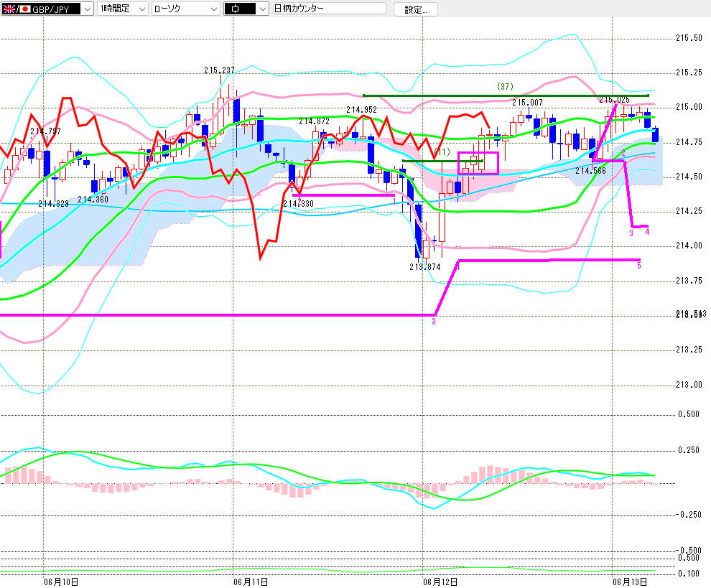Expand the 中 size dropdown
Viewport: 711px width, 588px height.
(x=263, y=9)
